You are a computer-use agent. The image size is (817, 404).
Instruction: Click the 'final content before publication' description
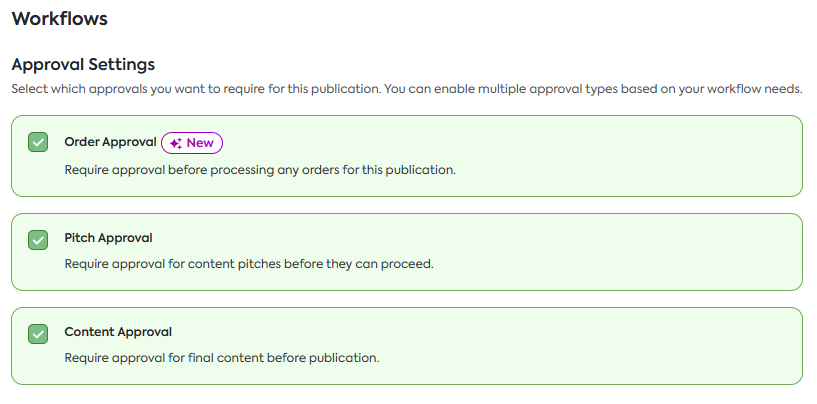[x=222, y=358]
